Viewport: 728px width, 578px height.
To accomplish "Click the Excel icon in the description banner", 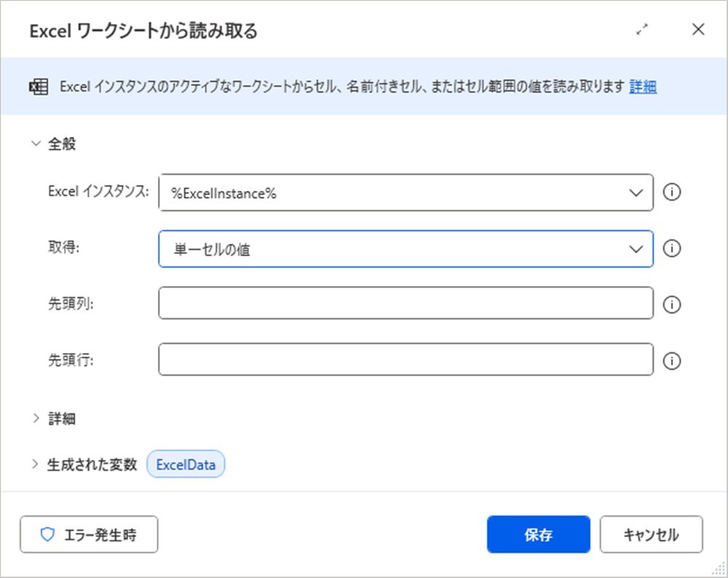I will click(x=39, y=87).
